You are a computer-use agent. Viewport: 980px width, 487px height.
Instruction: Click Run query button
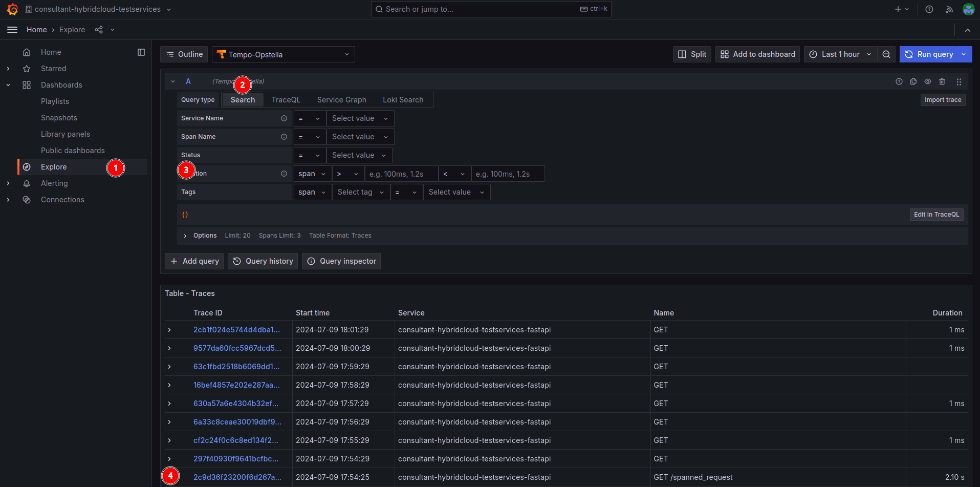click(929, 54)
